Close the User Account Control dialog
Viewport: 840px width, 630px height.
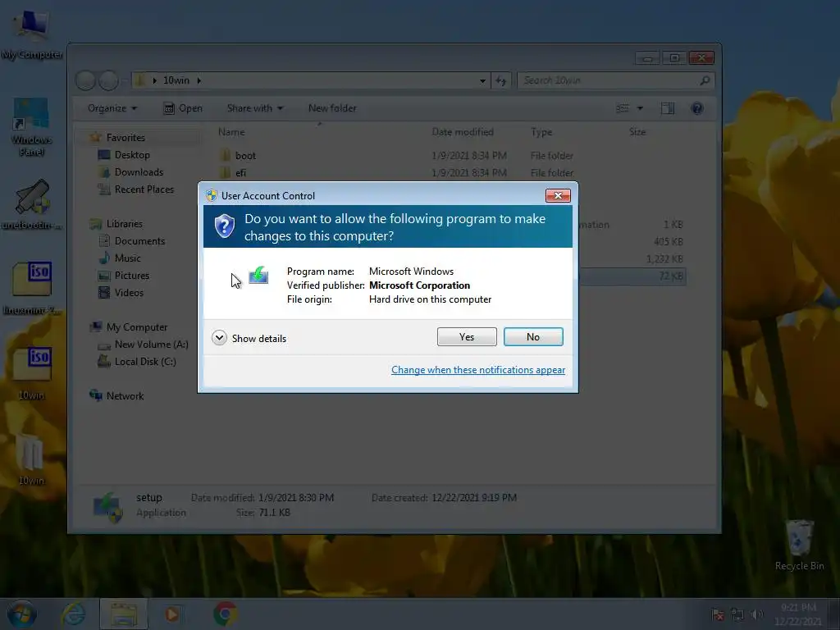click(558, 195)
